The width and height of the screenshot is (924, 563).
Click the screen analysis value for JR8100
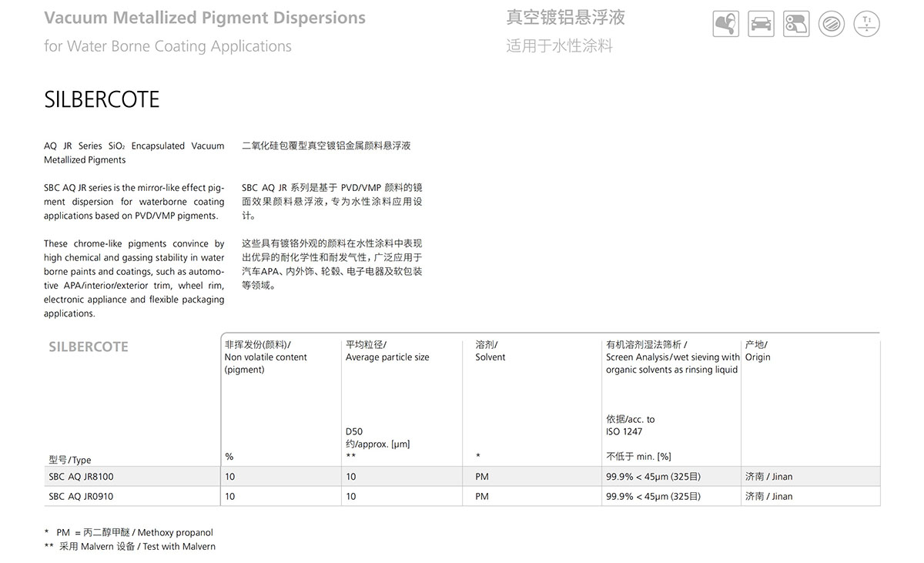[653, 477]
